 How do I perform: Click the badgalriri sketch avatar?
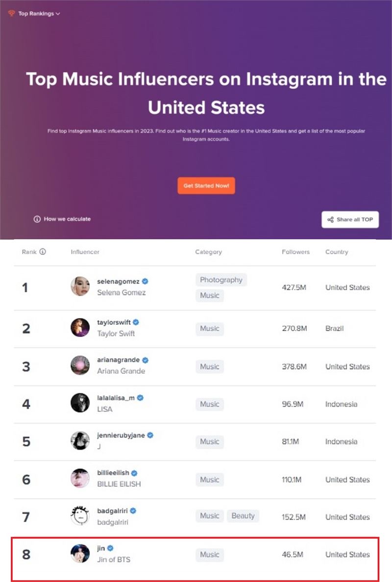pos(80,515)
